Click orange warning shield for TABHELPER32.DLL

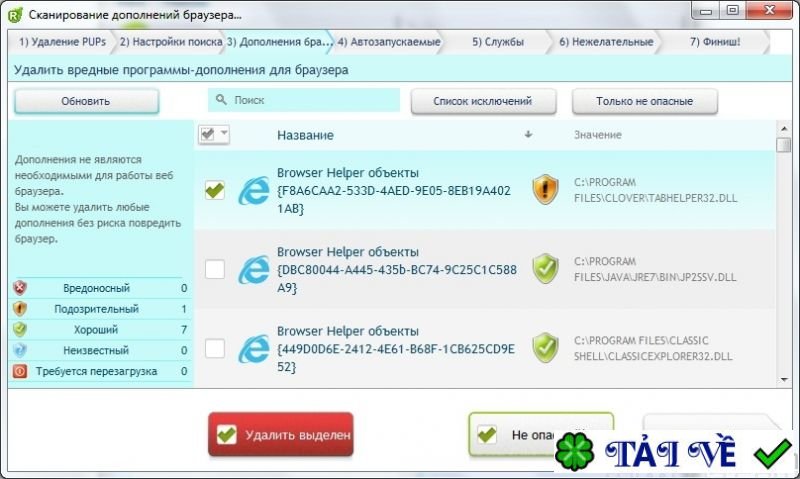[x=545, y=189]
